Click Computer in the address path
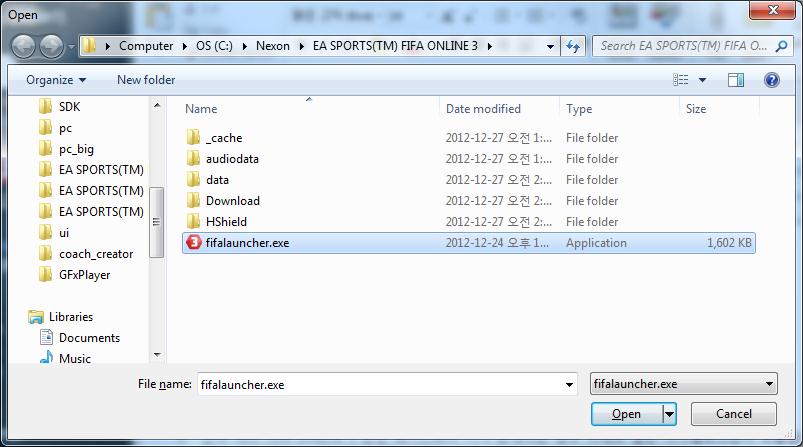 point(146,46)
